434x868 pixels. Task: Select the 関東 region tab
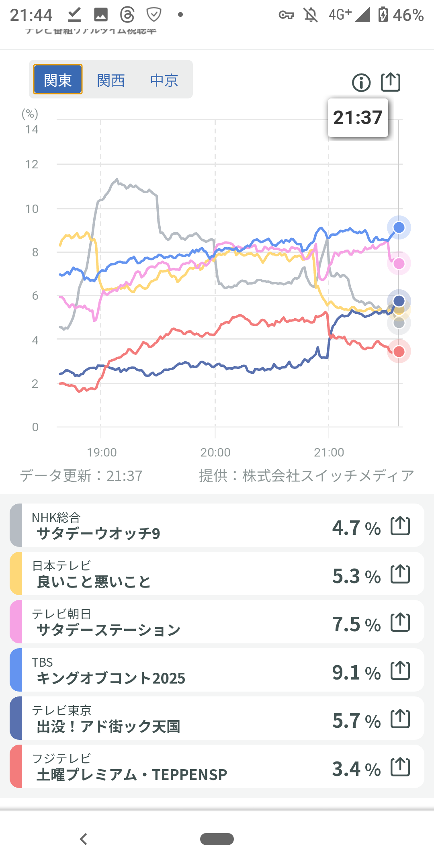pos(58,80)
